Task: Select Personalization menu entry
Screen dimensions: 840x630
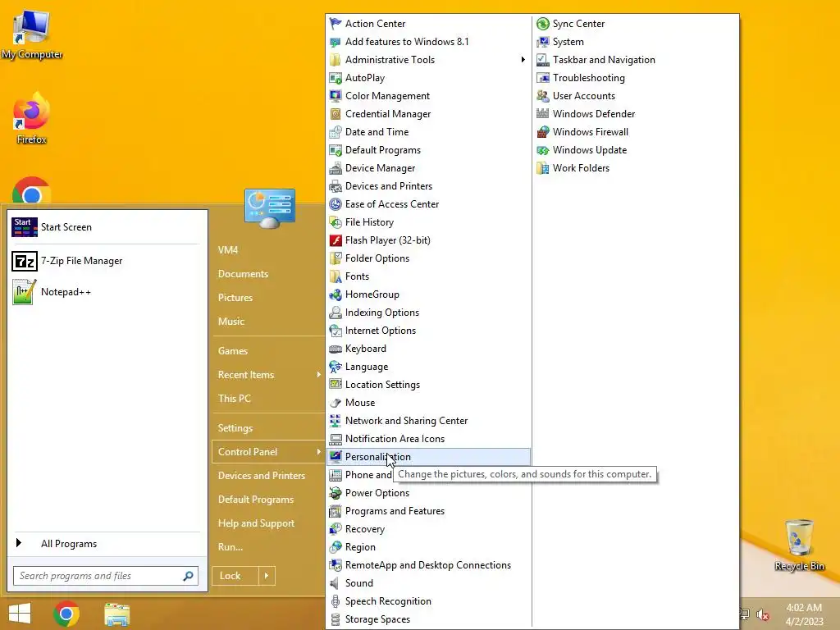Action: 428,457
